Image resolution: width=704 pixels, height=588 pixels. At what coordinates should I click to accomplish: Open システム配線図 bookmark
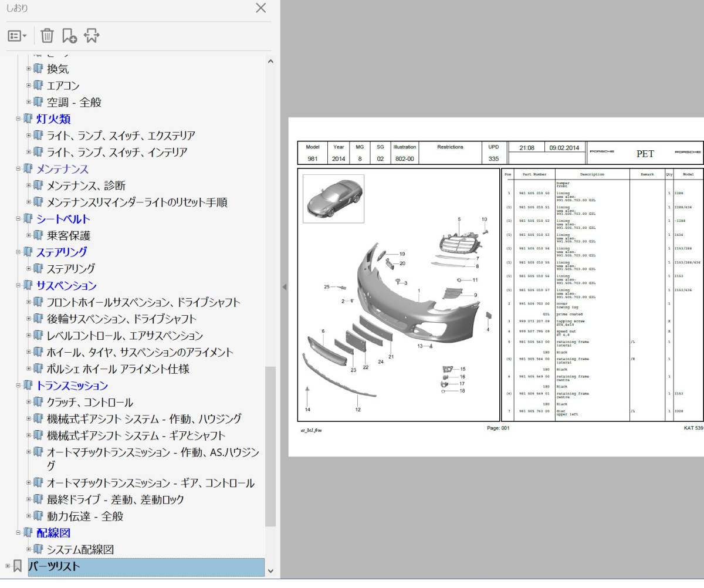[80, 550]
